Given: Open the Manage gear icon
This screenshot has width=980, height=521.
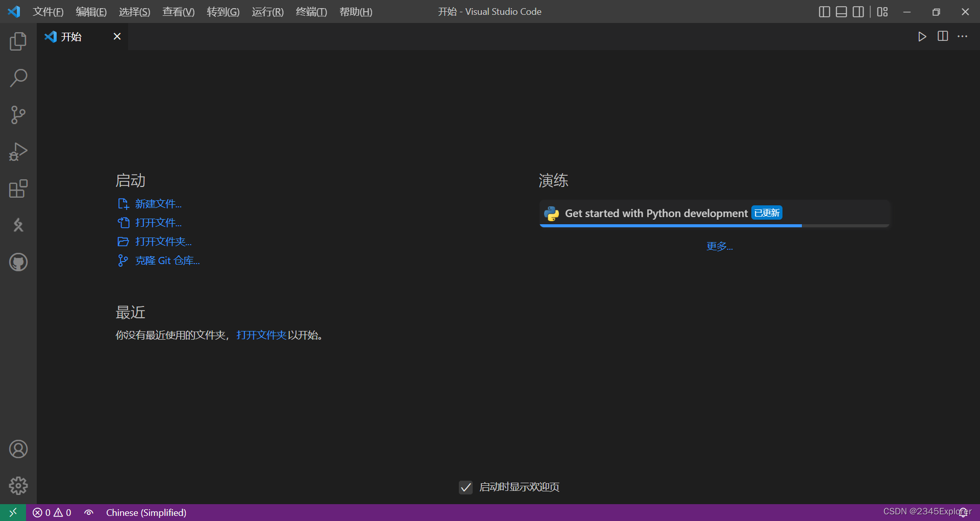Looking at the screenshot, I should pyautogui.click(x=18, y=486).
